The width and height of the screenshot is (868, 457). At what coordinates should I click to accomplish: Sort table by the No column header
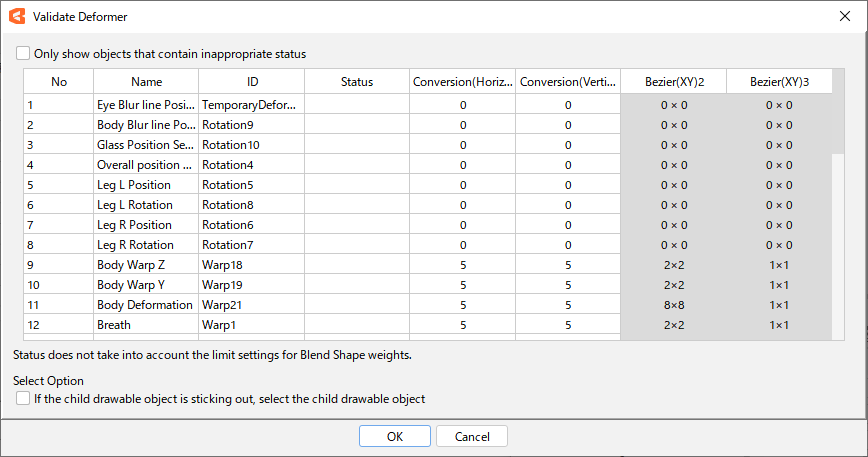tap(59, 82)
